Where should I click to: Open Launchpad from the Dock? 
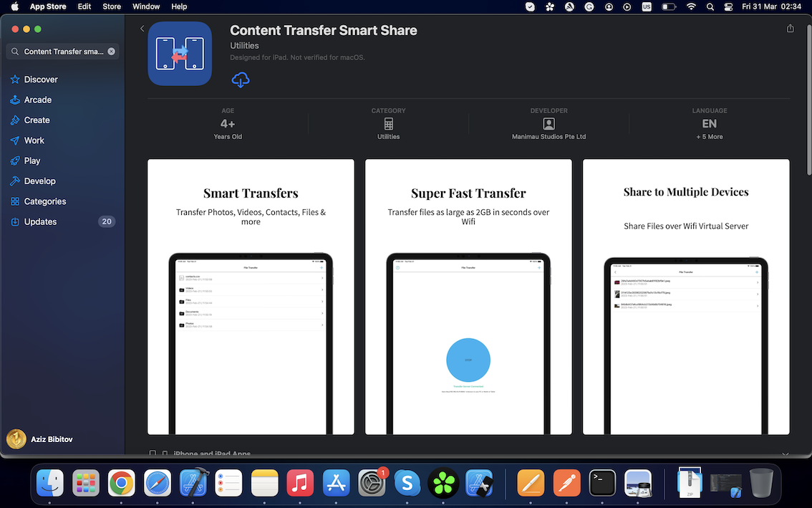point(85,483)
